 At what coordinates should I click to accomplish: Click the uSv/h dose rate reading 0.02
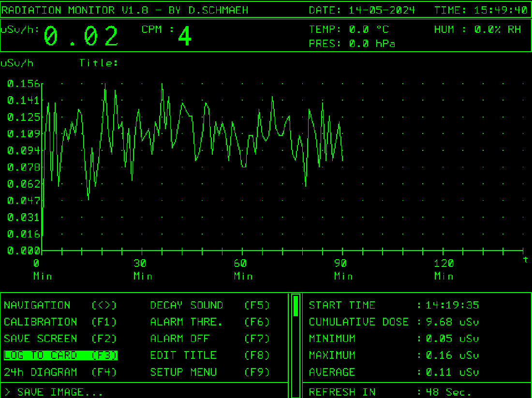tap(81, 37)
